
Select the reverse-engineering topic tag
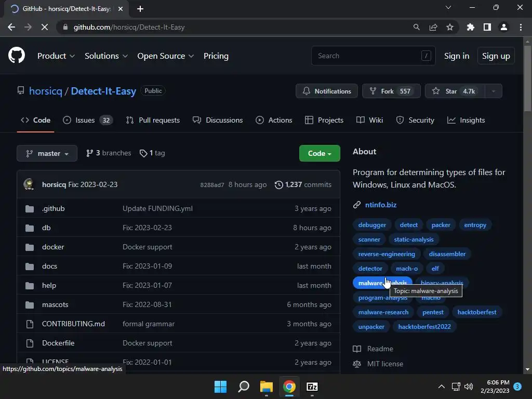tap(387, 254)
